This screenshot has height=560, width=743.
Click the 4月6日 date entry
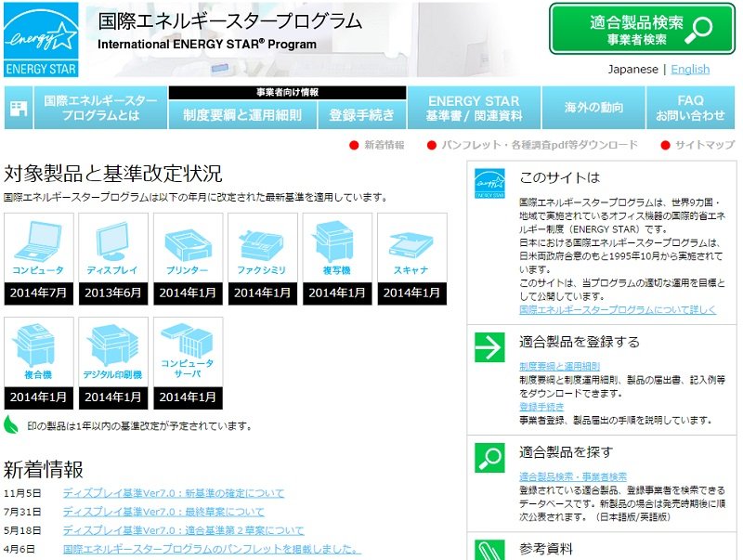19,549
